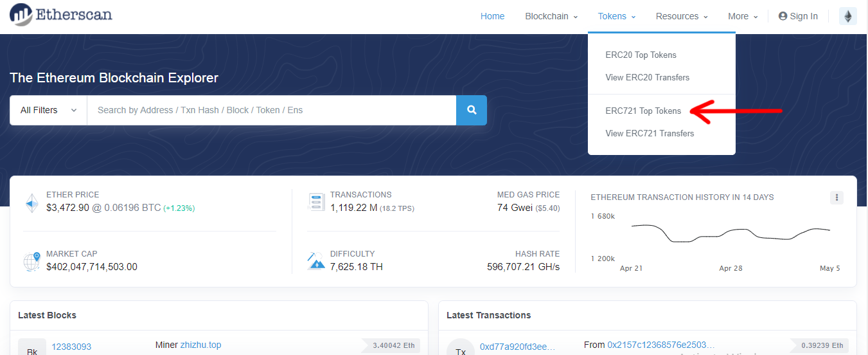Click the 7,625.18 TH difficulty value
The height and width of the screenshot is (355, 868).
(x=357, y=267)
